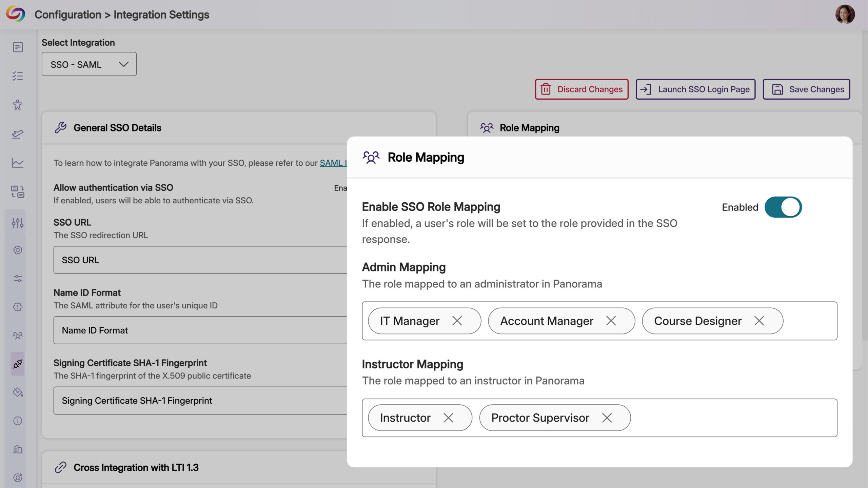This screenshot has width=868, height=488.
Task: Open the paint bucket theme sidebar icon
Action: pyautogui.click(x=18, y=392)
